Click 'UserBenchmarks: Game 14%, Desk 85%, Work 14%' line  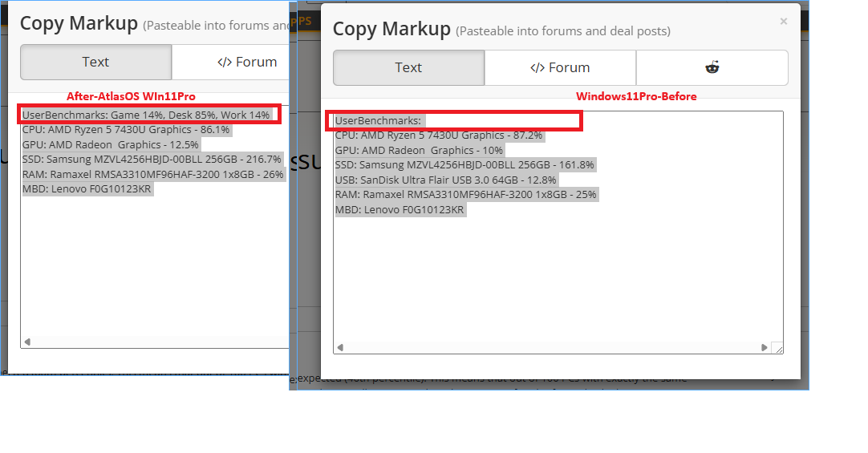tap(146, 115)
